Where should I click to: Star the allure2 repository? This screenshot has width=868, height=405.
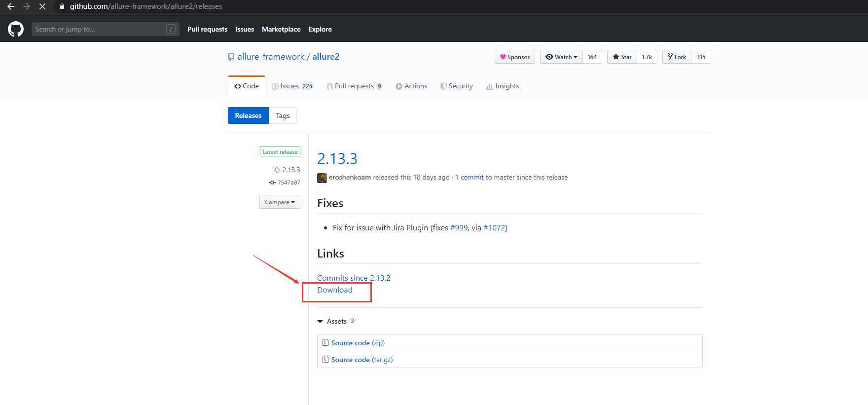click(x=622, y=57)
